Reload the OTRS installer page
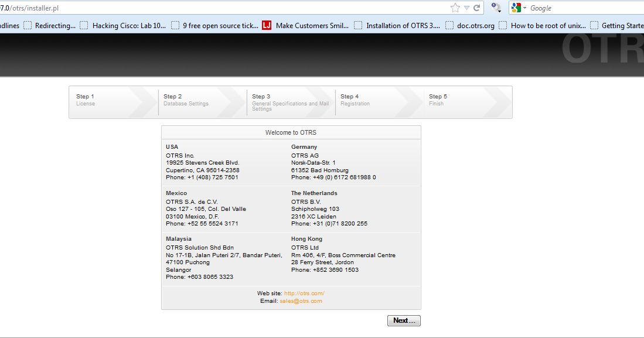Image resolution: width=644 pixels, height=338 pixels. pos(476,8)
